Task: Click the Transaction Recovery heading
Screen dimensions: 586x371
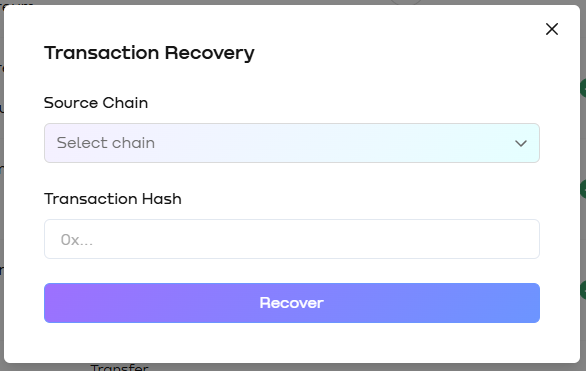Action: pyautogui.click(x=149, y=53)
